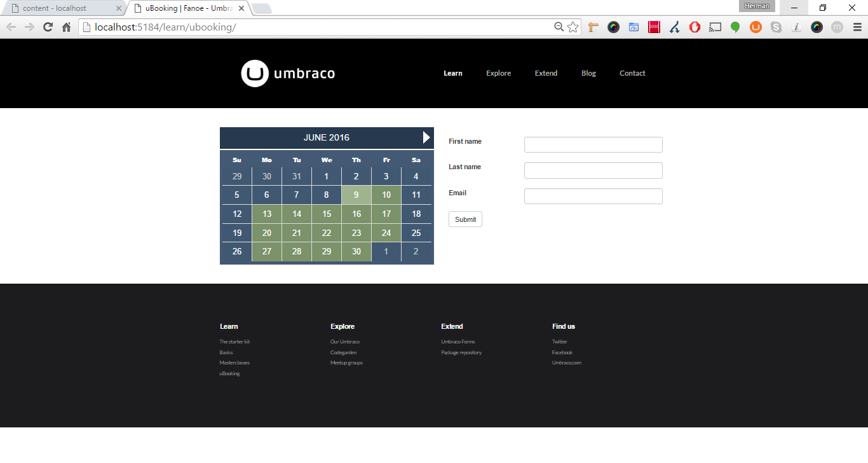This screenshot has height=463, width=868.
Task: Close the uBooking browser tab
Action: [241, 8]
